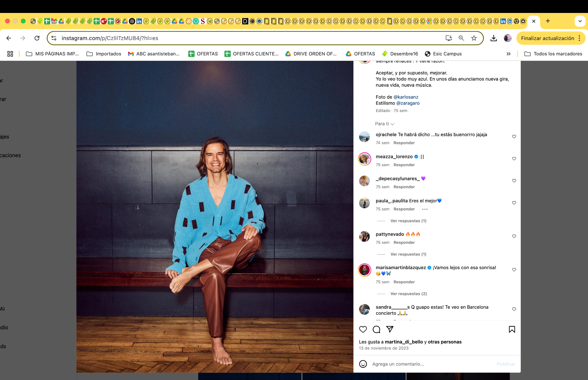588x380 pixels.
Task: Open pattynevado username link
Action: [390, 234]
